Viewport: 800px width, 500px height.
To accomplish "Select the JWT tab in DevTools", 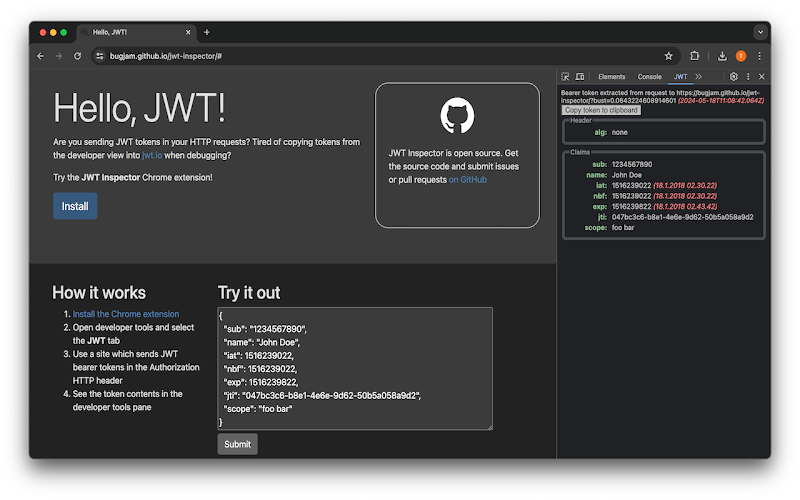I will [680, 77].
